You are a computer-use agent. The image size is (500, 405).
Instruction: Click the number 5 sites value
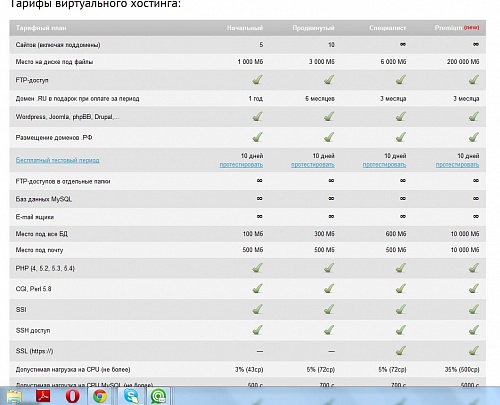tap(261, 45)
